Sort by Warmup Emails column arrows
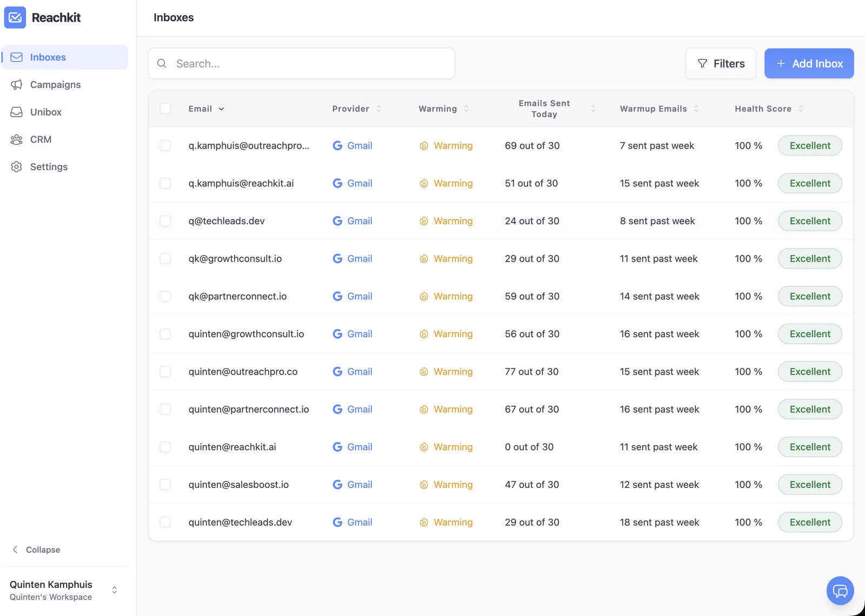The width and height of the screenshot is (865, 616). tap(696, 109)
